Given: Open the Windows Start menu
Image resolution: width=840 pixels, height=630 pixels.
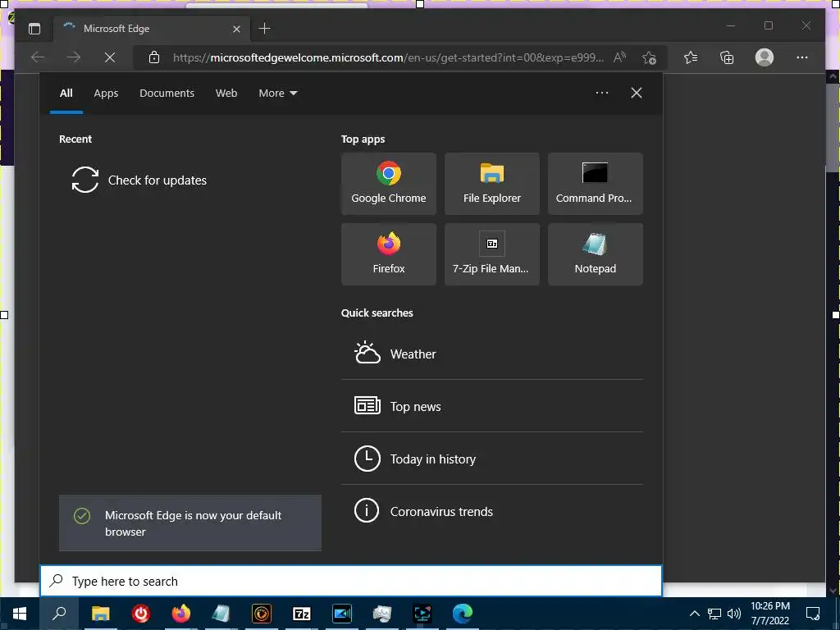Looking at the screenshot, I should click(20, 614).
